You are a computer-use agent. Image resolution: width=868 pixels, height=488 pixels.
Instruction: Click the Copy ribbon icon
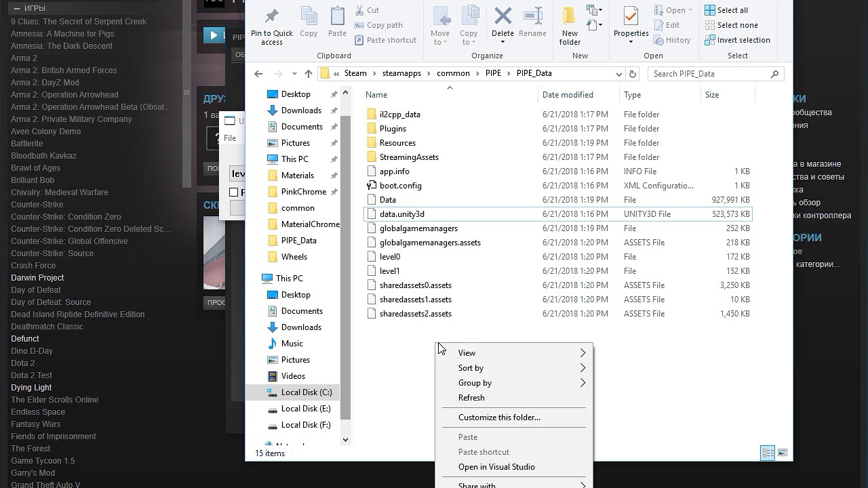pos(309,16)
